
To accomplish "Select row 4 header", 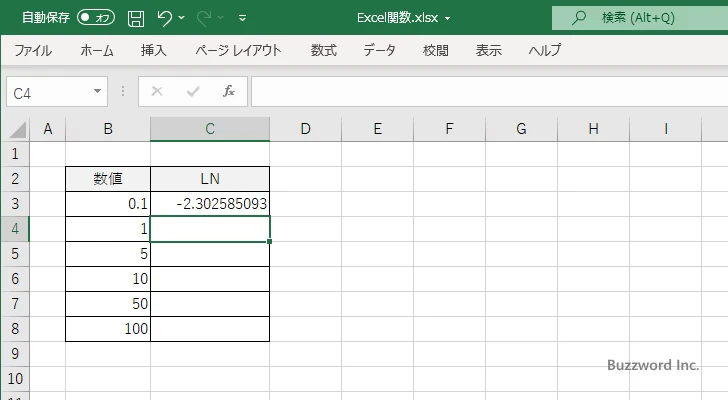I will pos(15,229).
